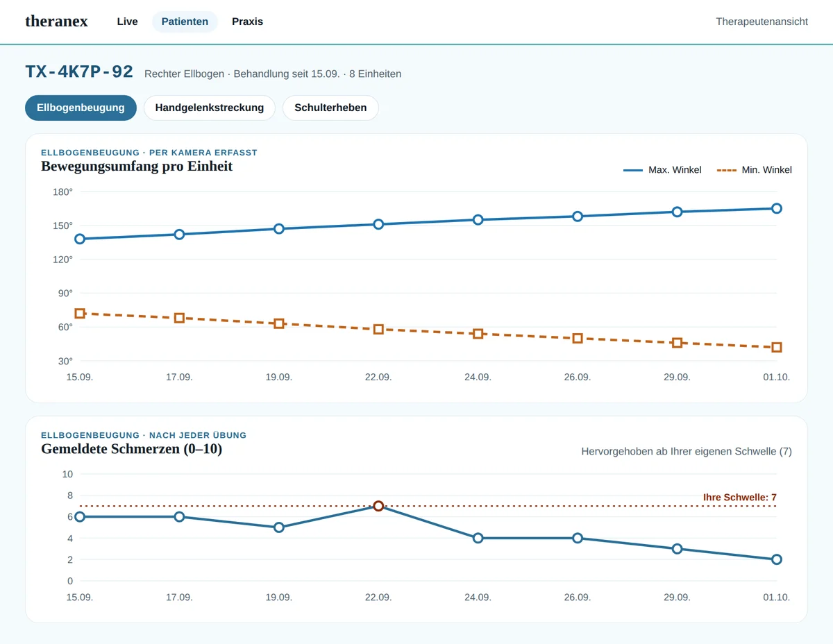833x644 pixels.
Task: Pick the Min. Winkel square marker for 01.10.
Action: click(777, 347)
